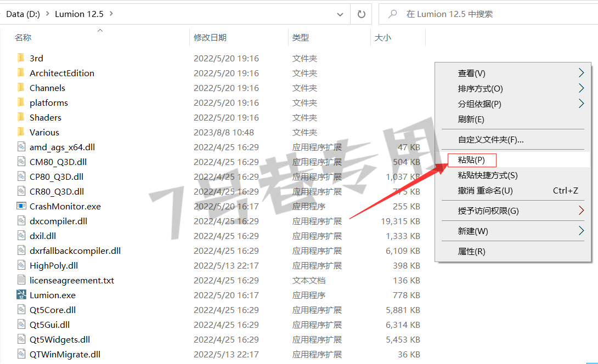Select the HighPoly.dll file name
Viewport: 598px width, 364px height.
(54, 265)
